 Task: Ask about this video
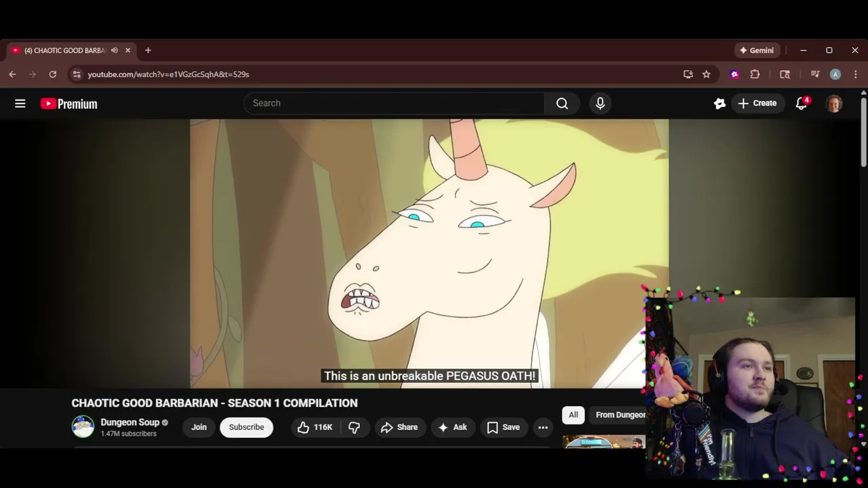tap(453, 427)
